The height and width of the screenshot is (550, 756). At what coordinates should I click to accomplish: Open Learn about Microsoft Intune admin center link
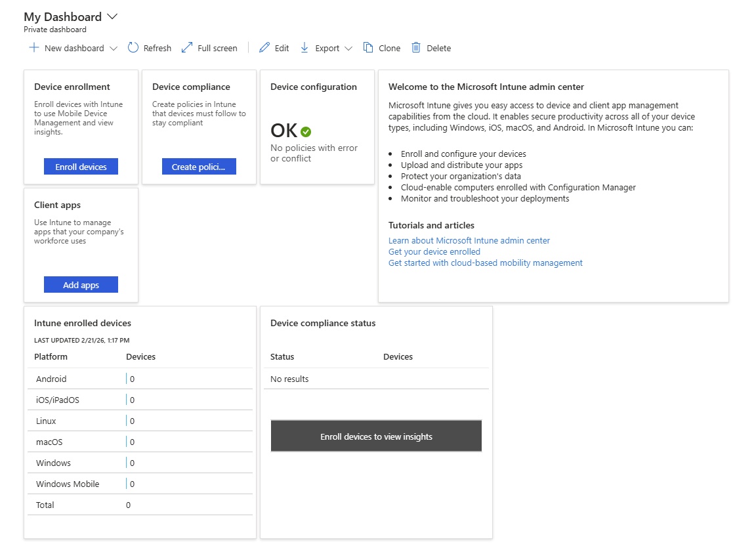[469, 241]
